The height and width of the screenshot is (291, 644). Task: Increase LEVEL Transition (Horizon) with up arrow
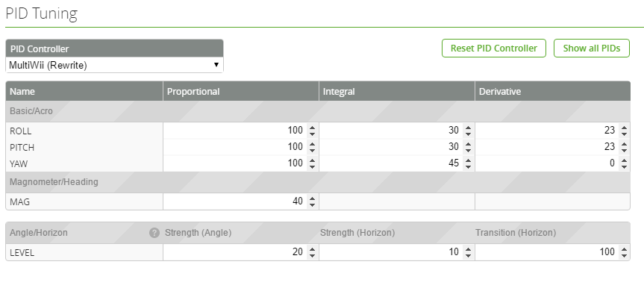[x=625, y=248]
